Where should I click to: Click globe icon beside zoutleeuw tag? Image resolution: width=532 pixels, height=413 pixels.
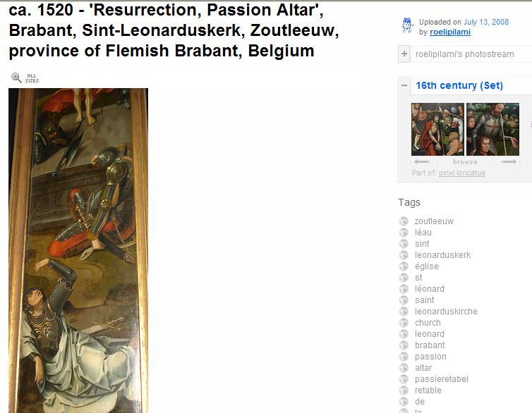[x=404, y=221]
